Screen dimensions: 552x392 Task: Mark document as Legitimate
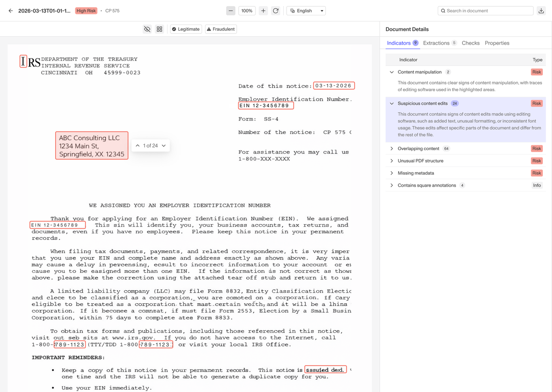point(186,29)
